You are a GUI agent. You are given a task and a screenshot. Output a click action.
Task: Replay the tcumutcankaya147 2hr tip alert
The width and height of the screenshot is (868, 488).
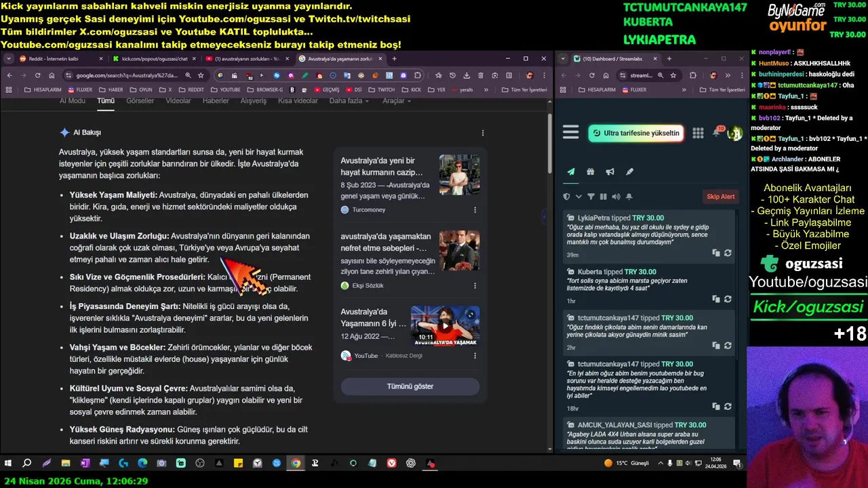pyautogui.click(x=728, y=346)
